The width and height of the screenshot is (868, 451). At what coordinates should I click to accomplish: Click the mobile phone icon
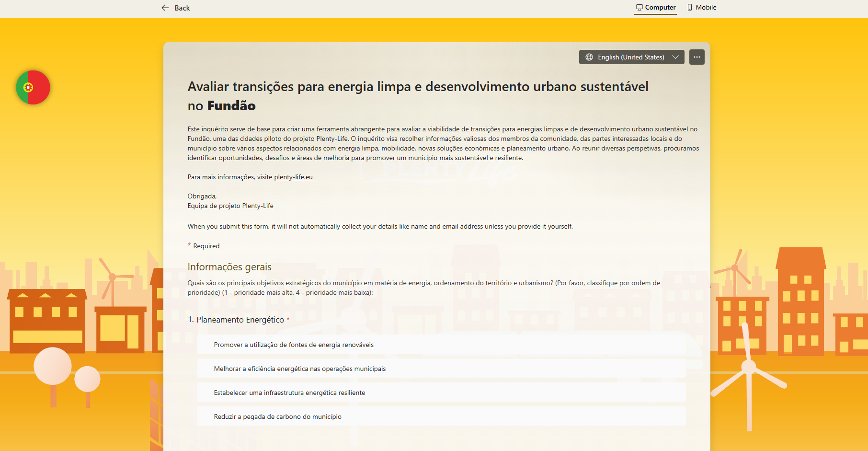click(690, 8)
